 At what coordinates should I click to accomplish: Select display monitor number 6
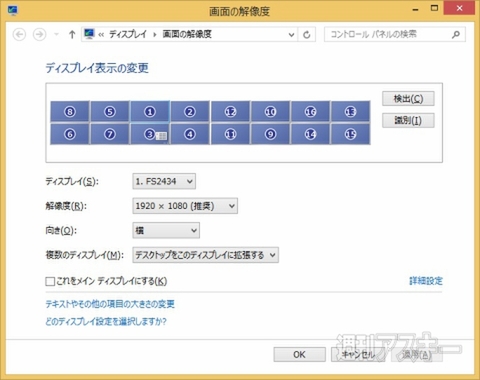70,134
